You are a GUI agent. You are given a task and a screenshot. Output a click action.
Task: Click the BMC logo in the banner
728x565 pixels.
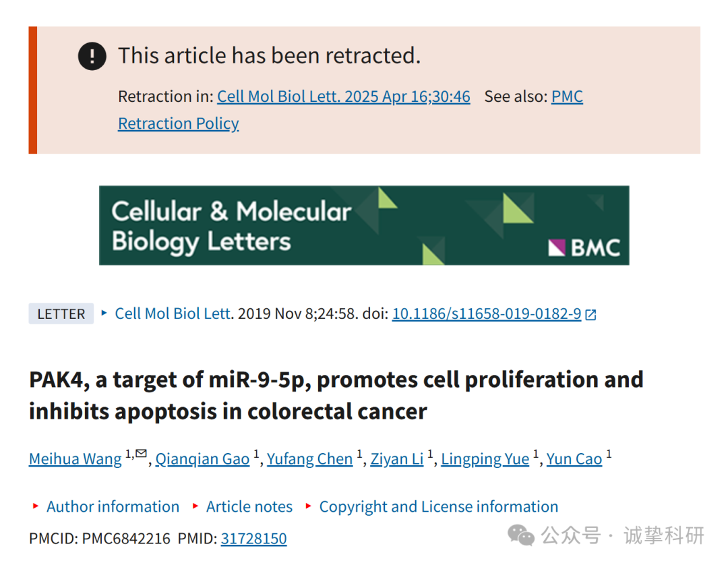[x=584, y=247]
